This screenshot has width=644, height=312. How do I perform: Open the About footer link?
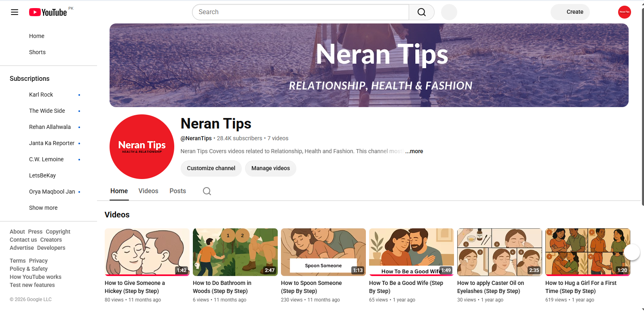click(x=17, y=232)
